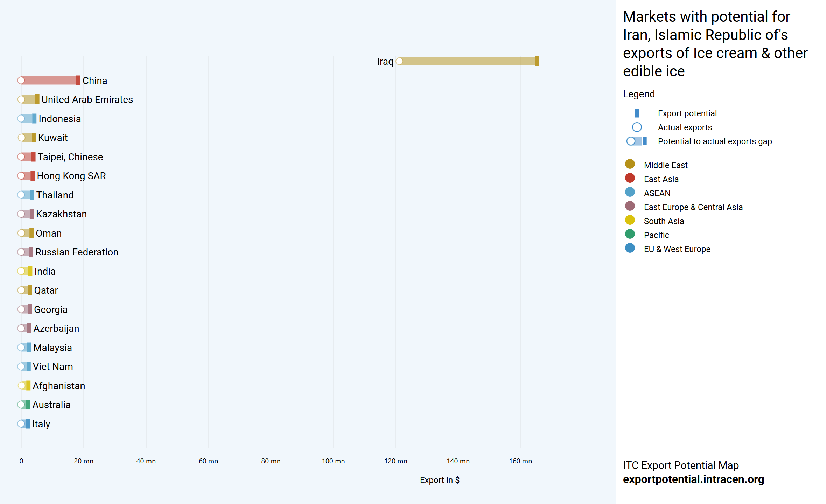
Task: Click the Export potential legend icon
Action: [637, 113]
